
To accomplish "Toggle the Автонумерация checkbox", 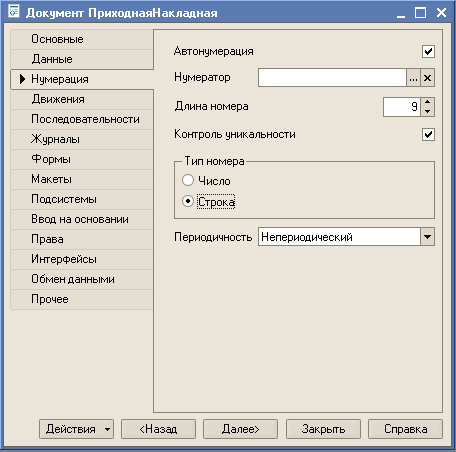I will 428,52.
